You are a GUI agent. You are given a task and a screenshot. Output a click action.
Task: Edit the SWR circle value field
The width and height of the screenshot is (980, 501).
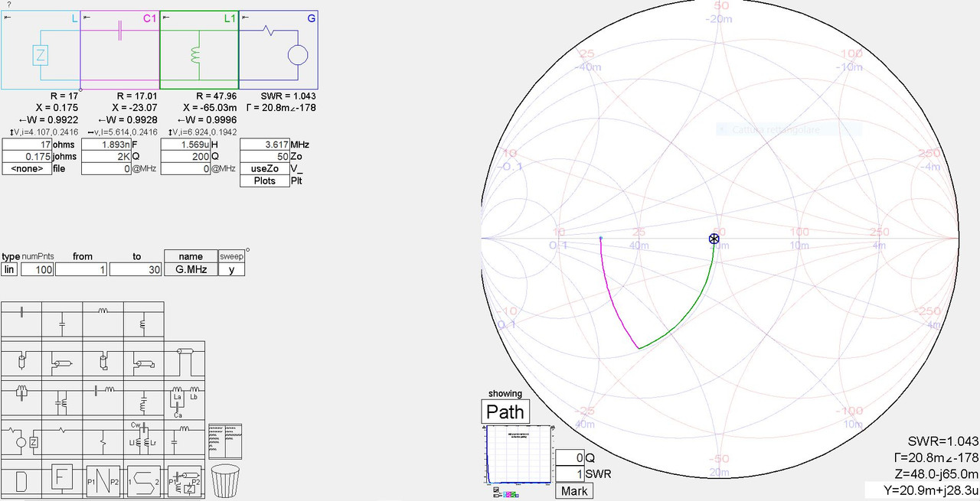[x=570, y=474]
